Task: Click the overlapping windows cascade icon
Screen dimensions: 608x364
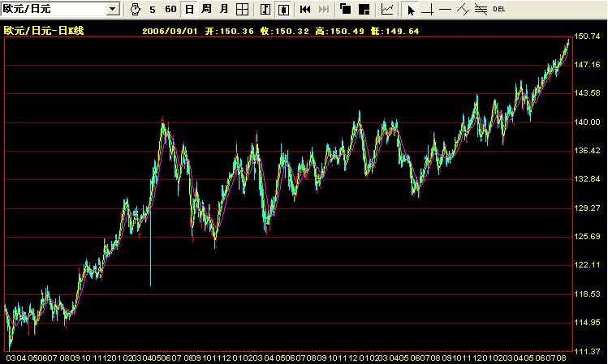Action: [345, 9]
